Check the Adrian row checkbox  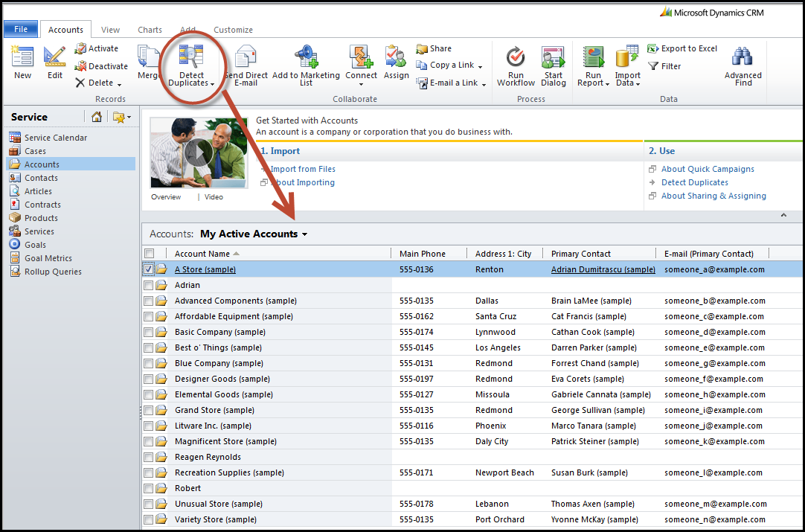click(148, 285)
